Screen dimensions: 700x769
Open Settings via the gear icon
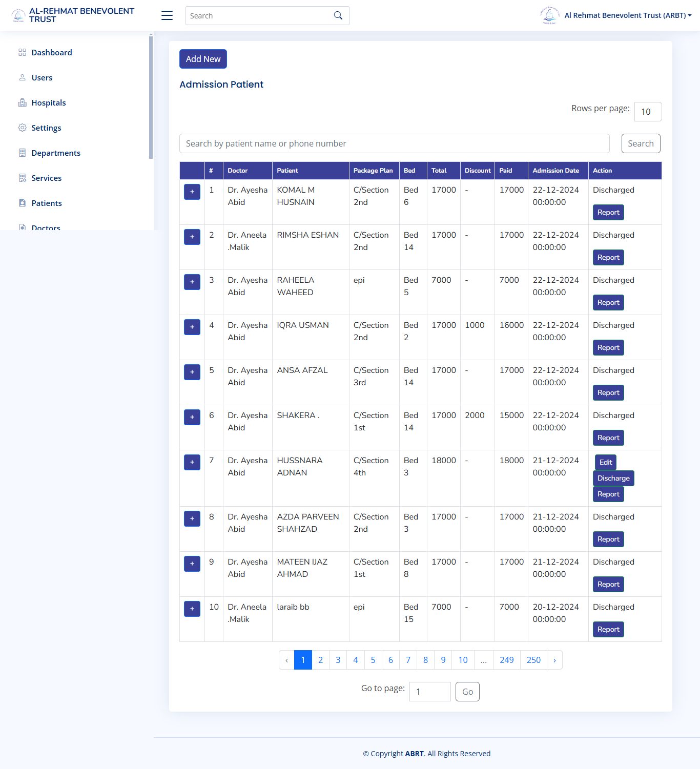(x=22, y=128)
